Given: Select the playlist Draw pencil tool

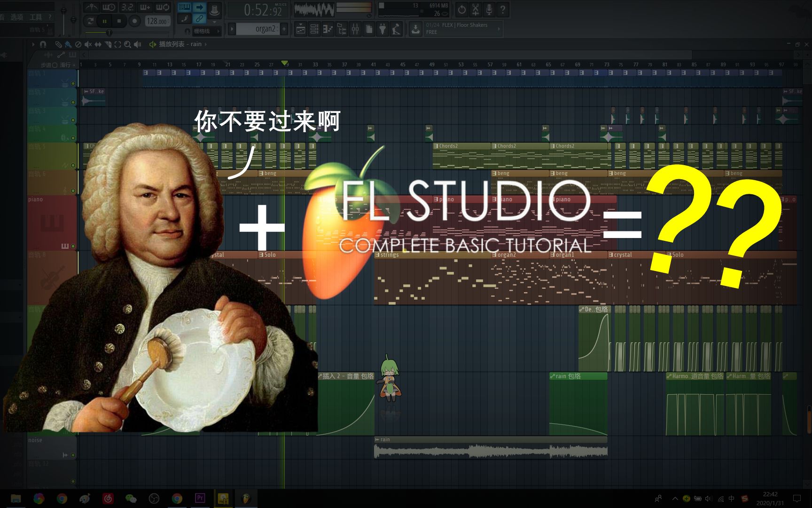Looking at the screenshot, I should (x=58, y=44).
